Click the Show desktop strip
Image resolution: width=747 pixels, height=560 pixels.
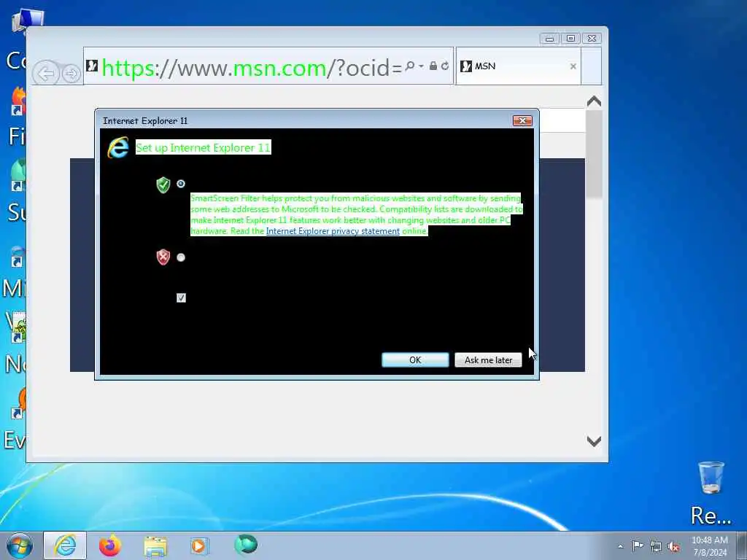pos(742,545)
